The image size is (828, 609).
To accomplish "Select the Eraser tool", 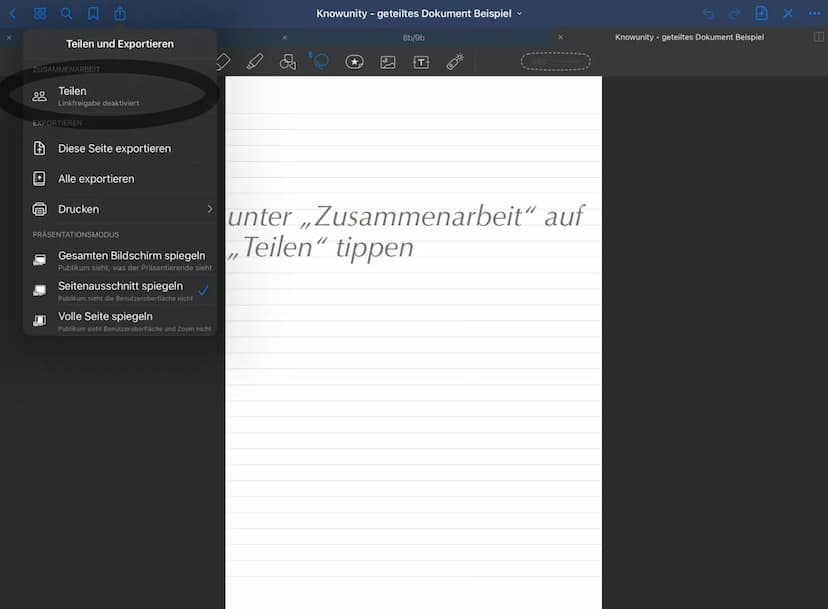I will (x=223, y=62).
